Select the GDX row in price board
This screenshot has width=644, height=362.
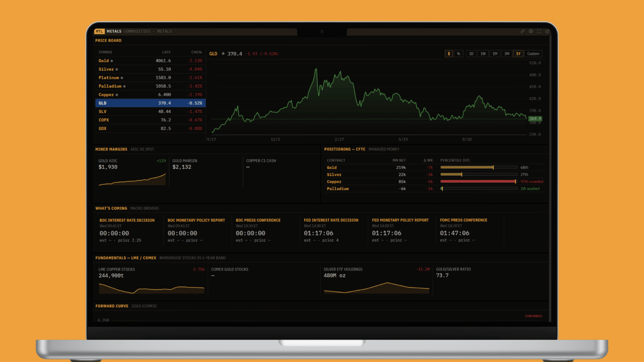click(150, 128)
